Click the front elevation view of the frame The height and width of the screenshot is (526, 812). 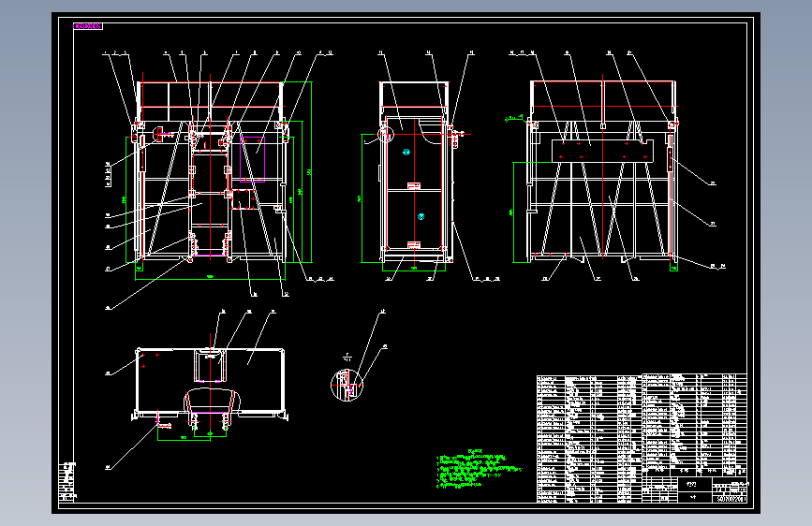click(x=210, y=171)
